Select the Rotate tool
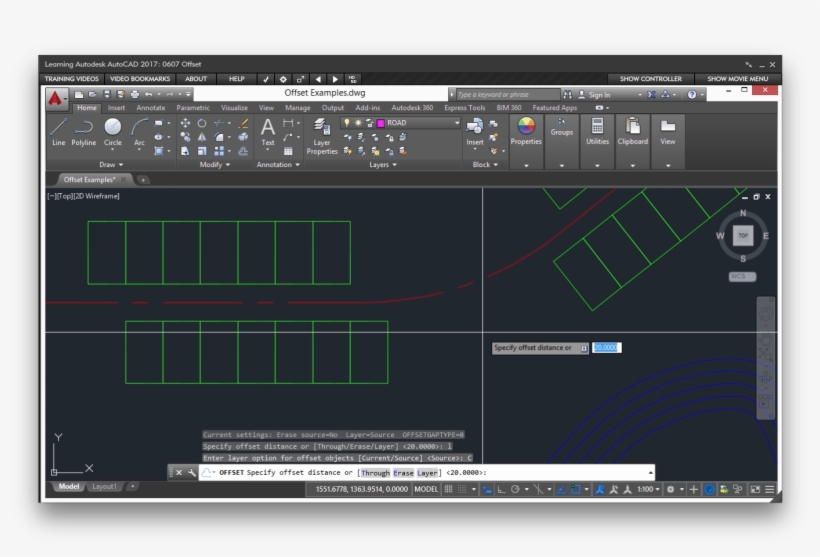 (202, 123)
